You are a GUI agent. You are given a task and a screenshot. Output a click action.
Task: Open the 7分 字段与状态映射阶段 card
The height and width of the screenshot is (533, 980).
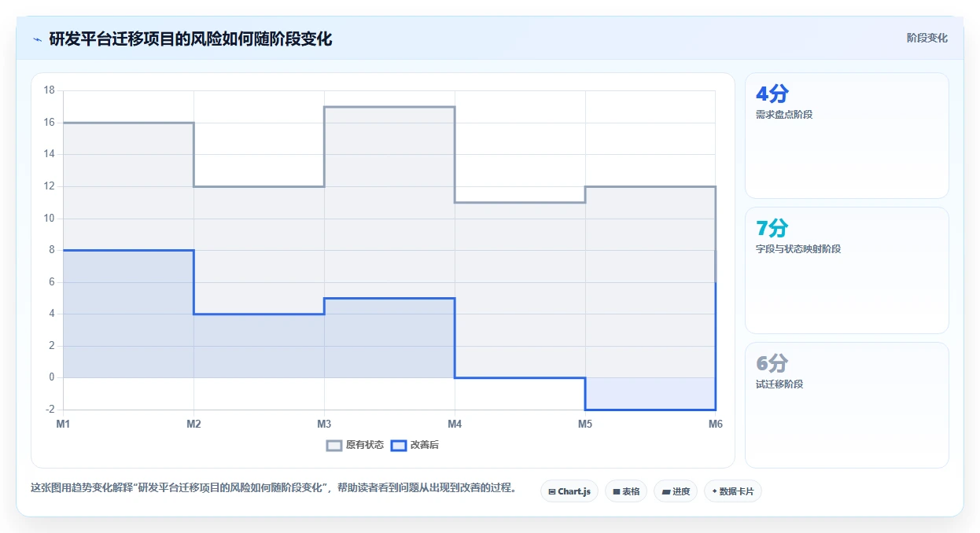point(846,270)
